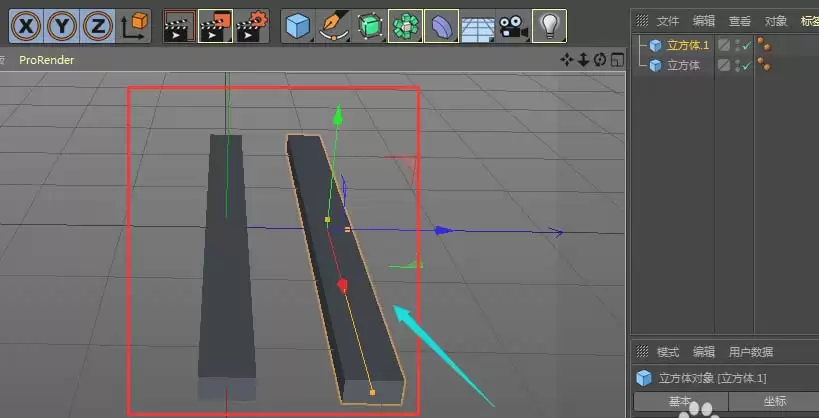Toggle the Z axis lock button

click(x=98, y=26)
